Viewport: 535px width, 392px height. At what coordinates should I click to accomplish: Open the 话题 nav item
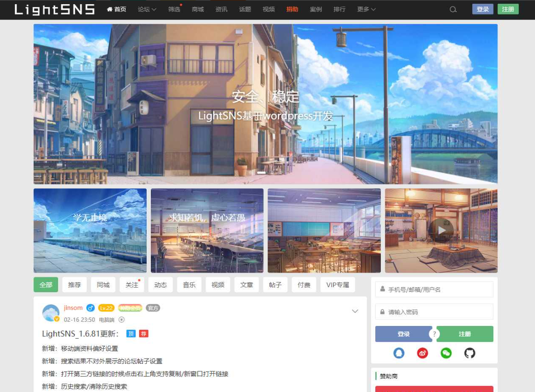(245, 9)
